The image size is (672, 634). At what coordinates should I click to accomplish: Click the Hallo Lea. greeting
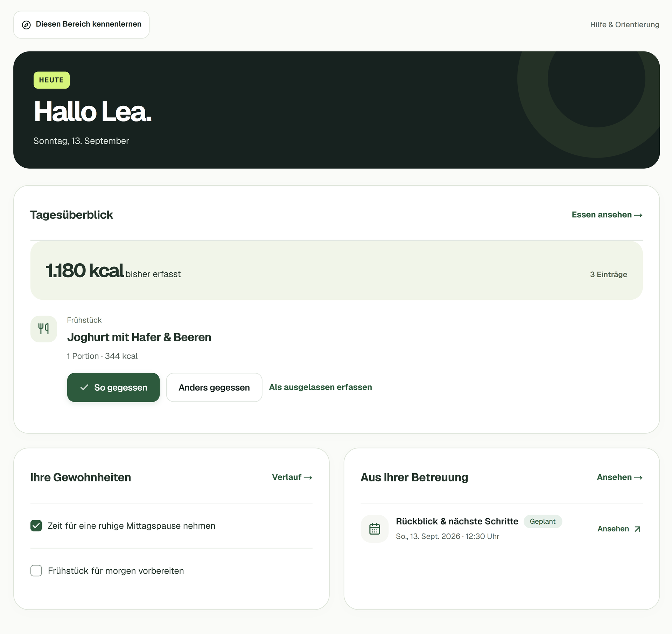(x=93, y=112)
